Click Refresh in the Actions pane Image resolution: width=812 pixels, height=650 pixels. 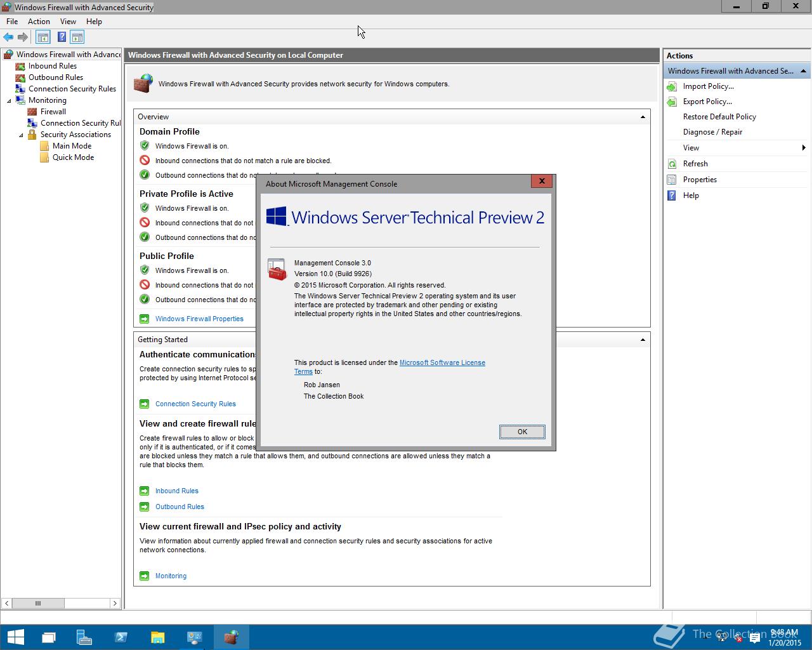pyautogui.click(x=695, y=164)
